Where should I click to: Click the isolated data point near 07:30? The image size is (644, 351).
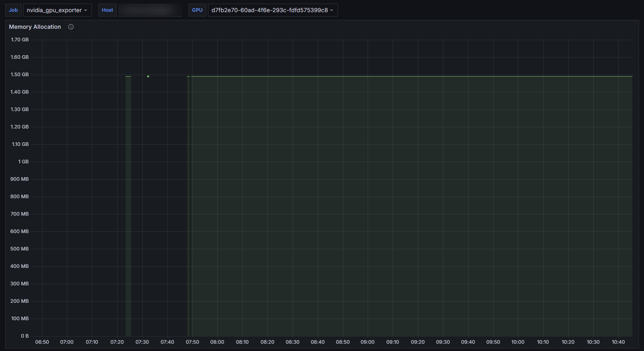click(148, 76)
